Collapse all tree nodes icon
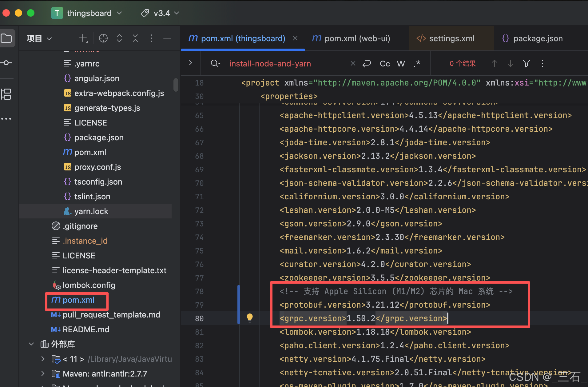Image resolution: width=588 pixels, height=387 pixels. pos(135,38)
